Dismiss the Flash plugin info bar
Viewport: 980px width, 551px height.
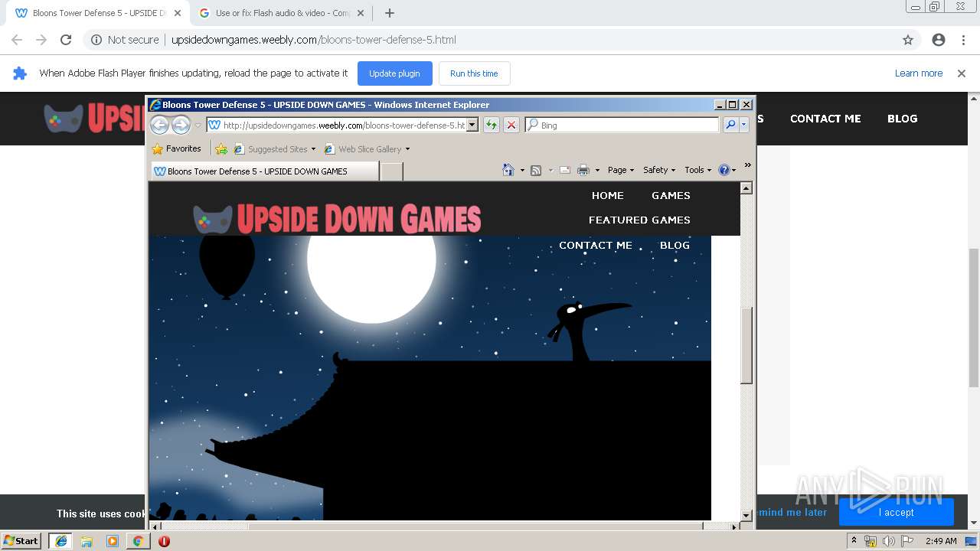coord(962,73)
